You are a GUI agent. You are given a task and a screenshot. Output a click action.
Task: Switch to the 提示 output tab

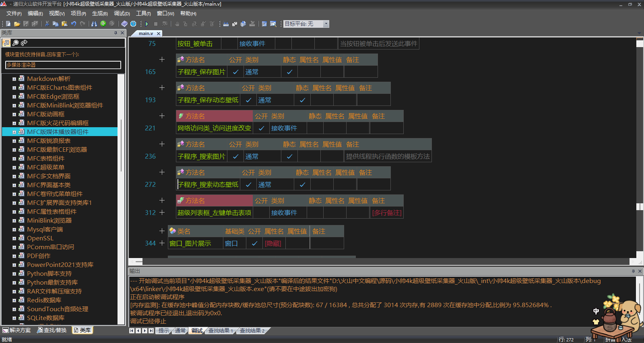pos(164,331)
